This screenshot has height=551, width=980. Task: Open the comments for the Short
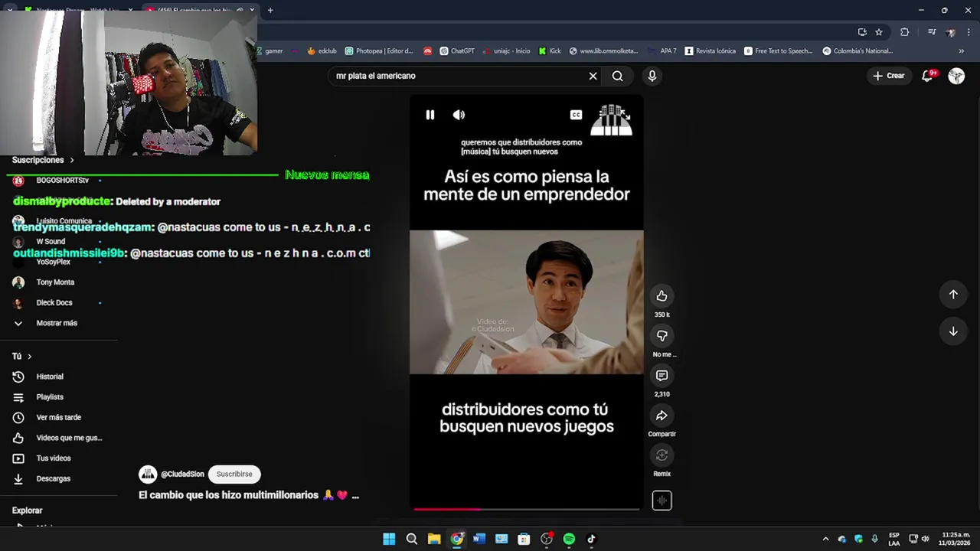click(x=661, y=376)
